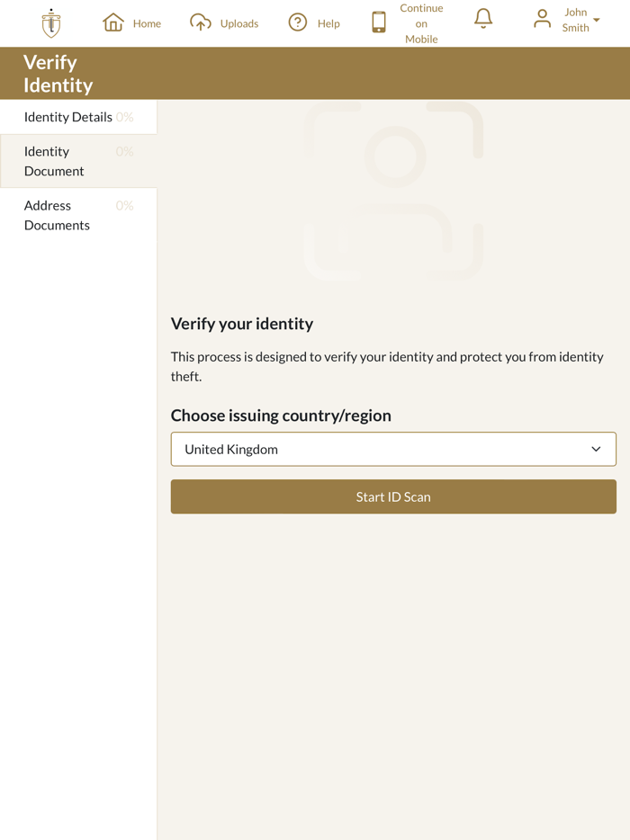Click the shield logo icon

(51, 23)
